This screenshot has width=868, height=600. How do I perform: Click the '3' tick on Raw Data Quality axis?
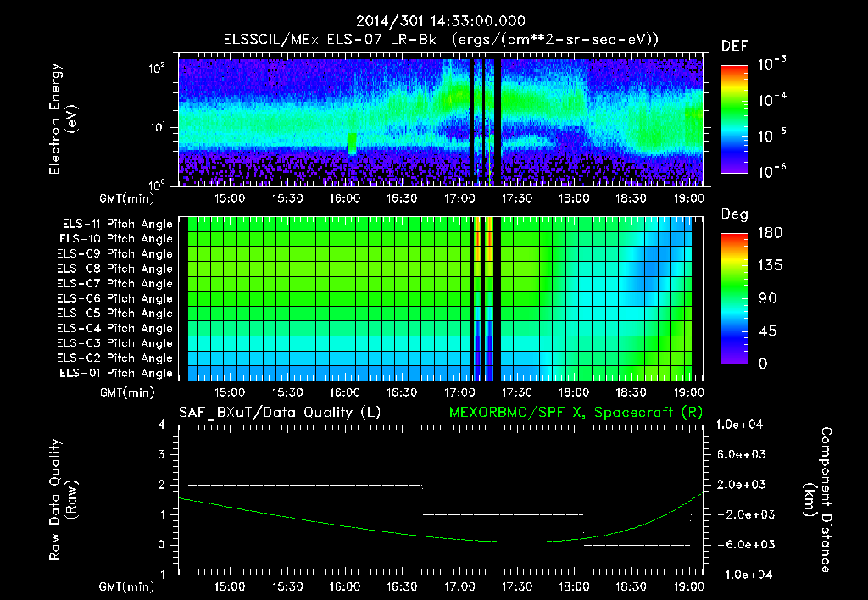(162, 454)
